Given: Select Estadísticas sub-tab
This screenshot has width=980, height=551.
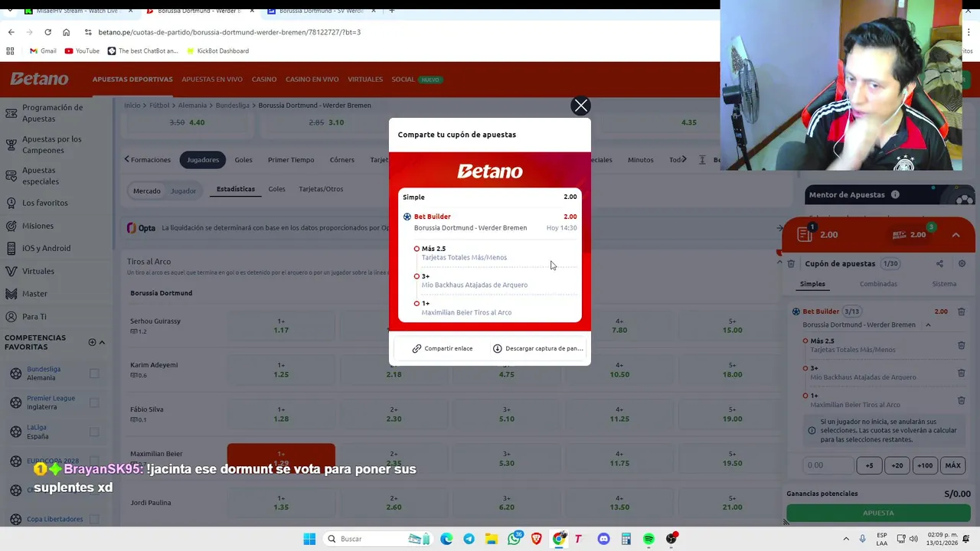Looking at the screenshot, I should click(236, 189).
